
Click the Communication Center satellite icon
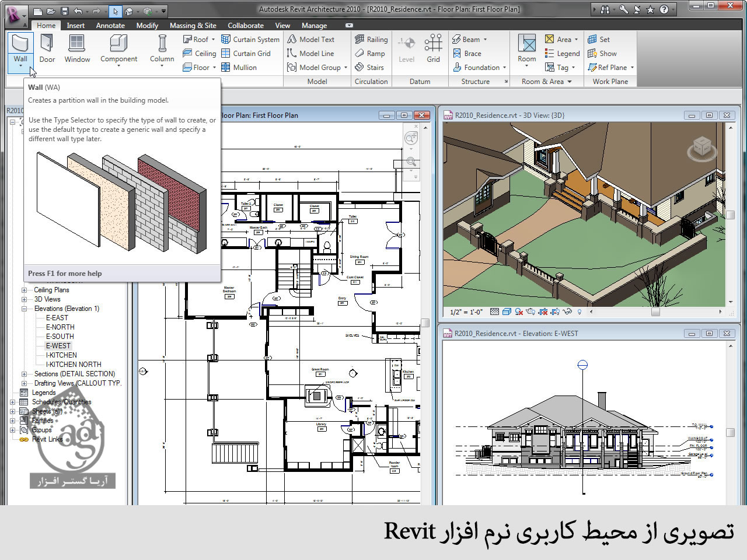pyautogui.click(x=637, y=9)
